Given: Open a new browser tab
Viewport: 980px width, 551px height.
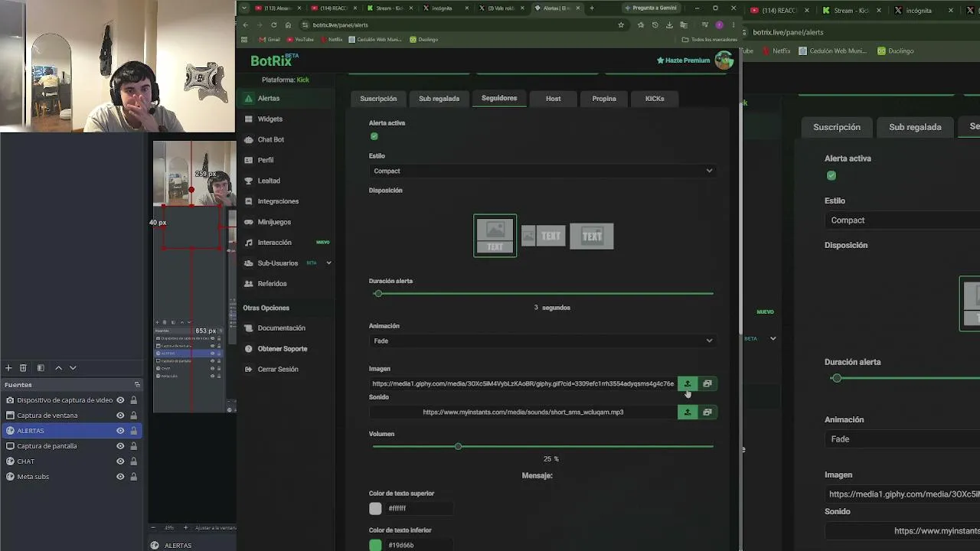Looking at the screenshot, I should pos(591,8).
